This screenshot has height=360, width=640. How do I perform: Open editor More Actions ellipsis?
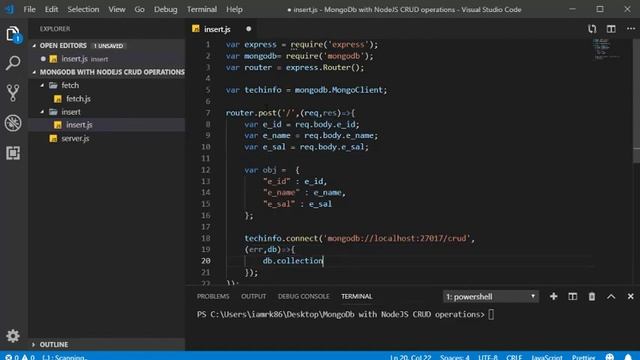[x=631, y=29]
